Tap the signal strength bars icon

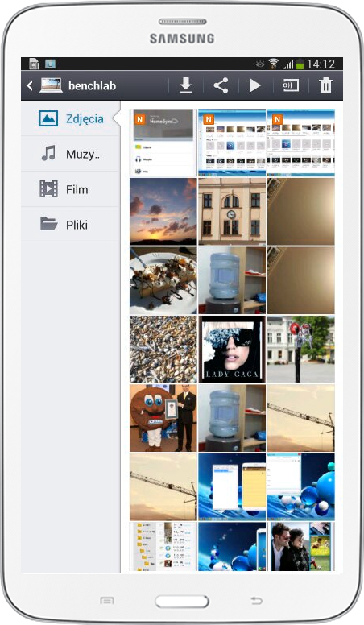[x=287, y=64]
